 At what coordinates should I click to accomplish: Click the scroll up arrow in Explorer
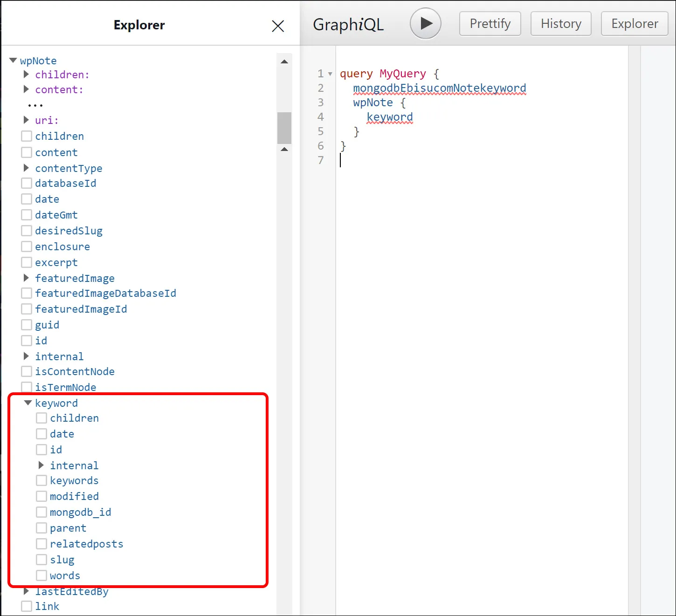coord(284,62)
